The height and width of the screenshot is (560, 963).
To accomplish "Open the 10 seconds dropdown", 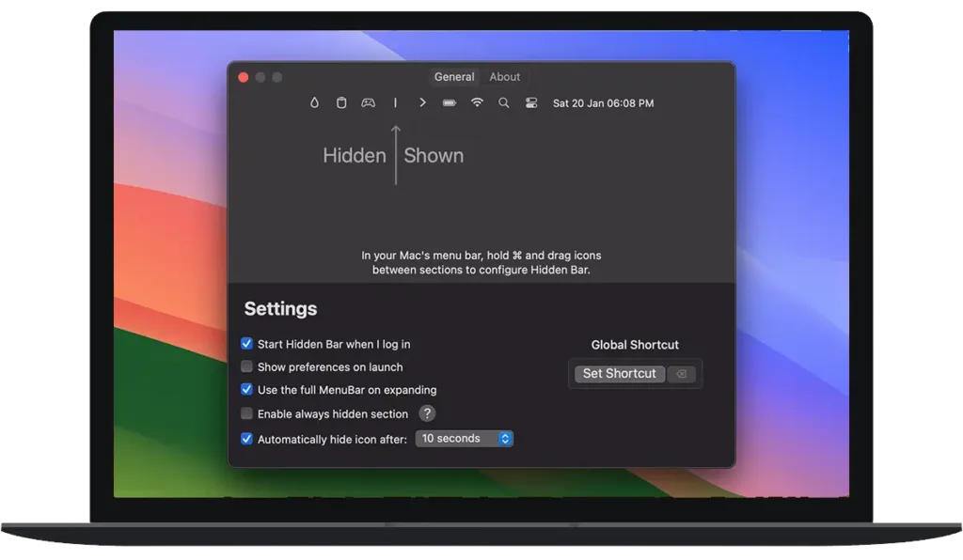I will click(465, 439).
